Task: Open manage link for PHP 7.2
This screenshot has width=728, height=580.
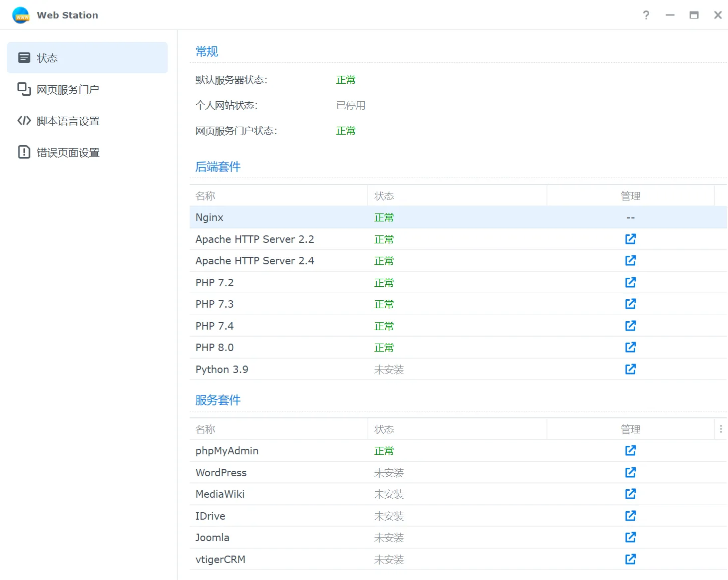Action: pos(630,282)
